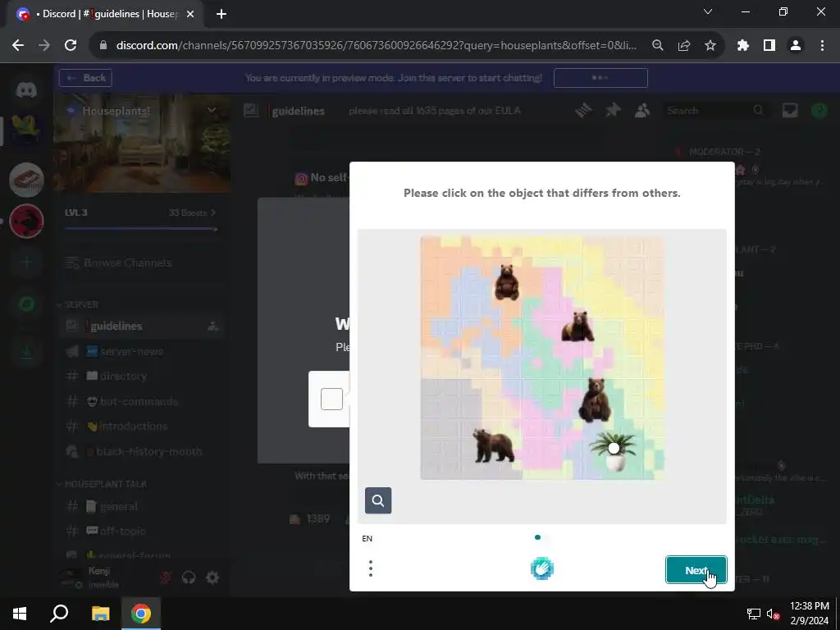840x630 pixels.
Task: Click the taskbar volume icon
Action: (x=773, y=614)
